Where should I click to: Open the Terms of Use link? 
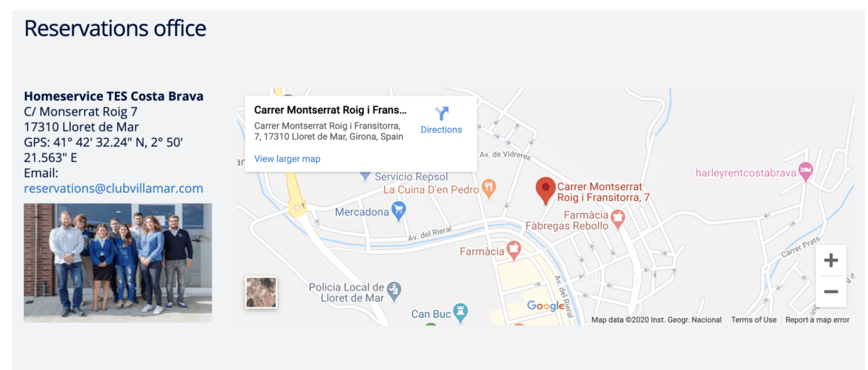(x=754, y=319)
